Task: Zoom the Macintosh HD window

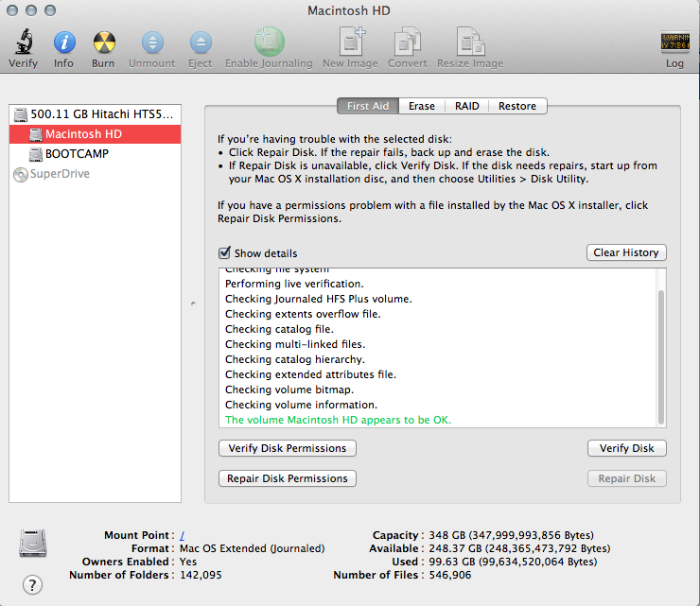Action: (50, 10)
